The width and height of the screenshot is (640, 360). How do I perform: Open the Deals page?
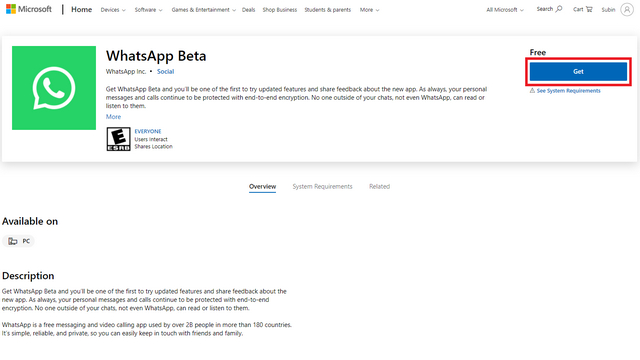[x=248, y=10]
